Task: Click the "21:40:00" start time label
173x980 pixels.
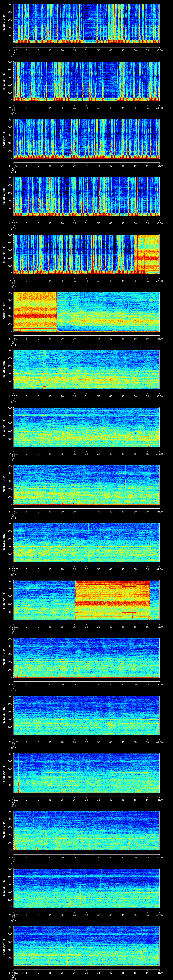Action: point(13,684)
